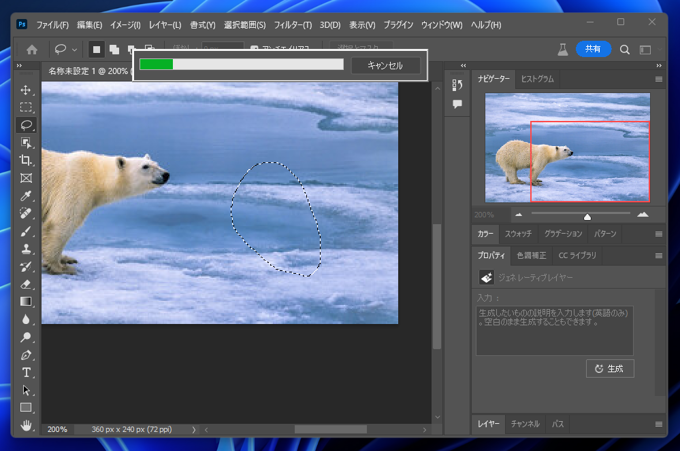
Task: Switch to the パターン tab
Action: tap(605, 234)
